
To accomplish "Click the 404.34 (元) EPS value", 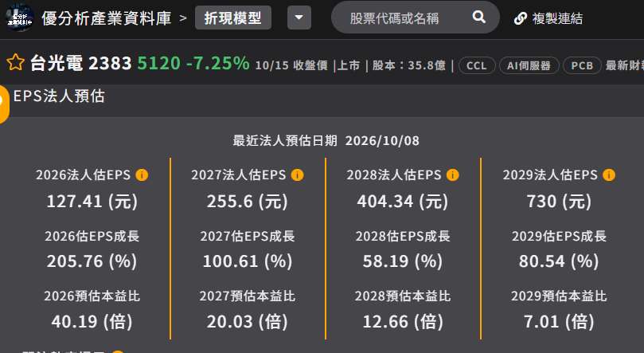I will pos(403,202).
